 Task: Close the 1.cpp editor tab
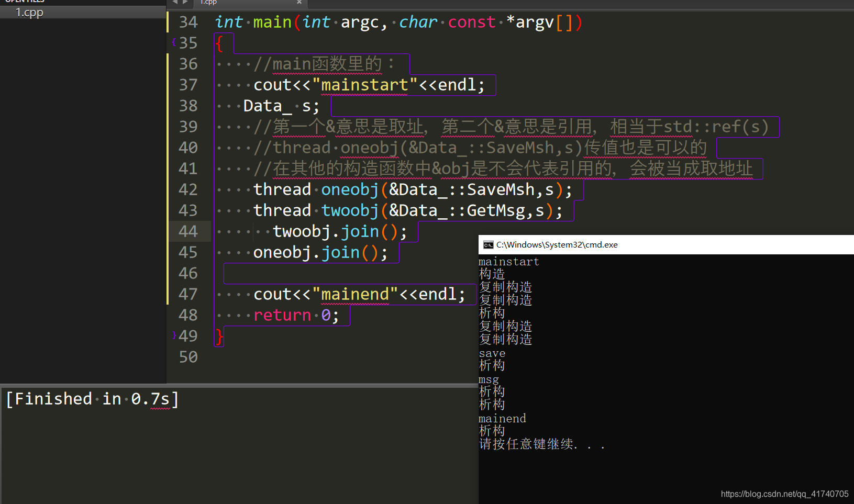(x=300, y=2)
